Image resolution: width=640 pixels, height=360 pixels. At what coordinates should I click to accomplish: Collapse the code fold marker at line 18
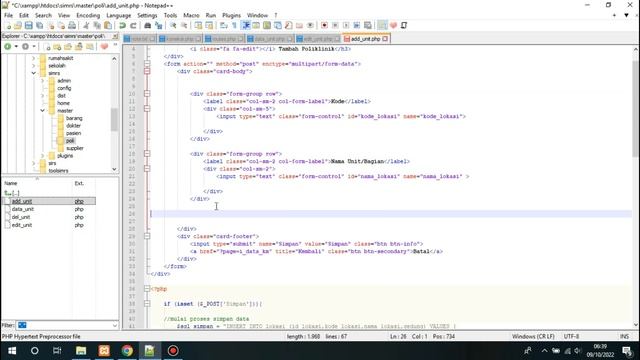(147, 154)
